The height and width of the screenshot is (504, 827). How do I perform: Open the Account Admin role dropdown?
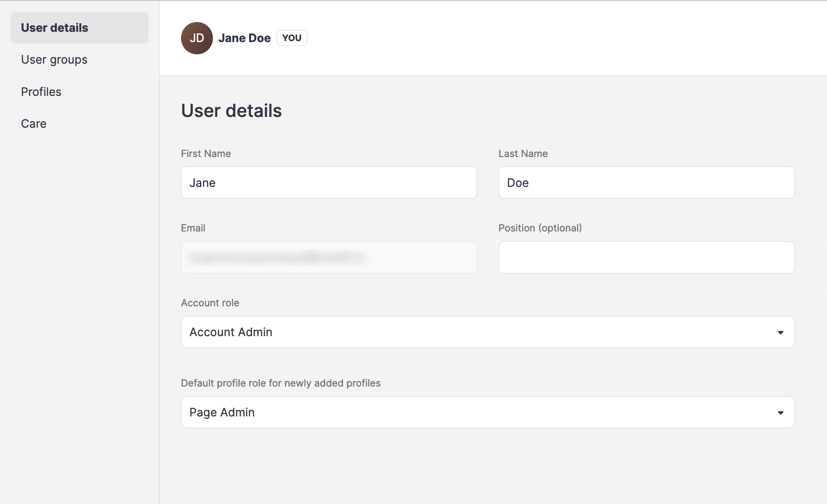487,332
